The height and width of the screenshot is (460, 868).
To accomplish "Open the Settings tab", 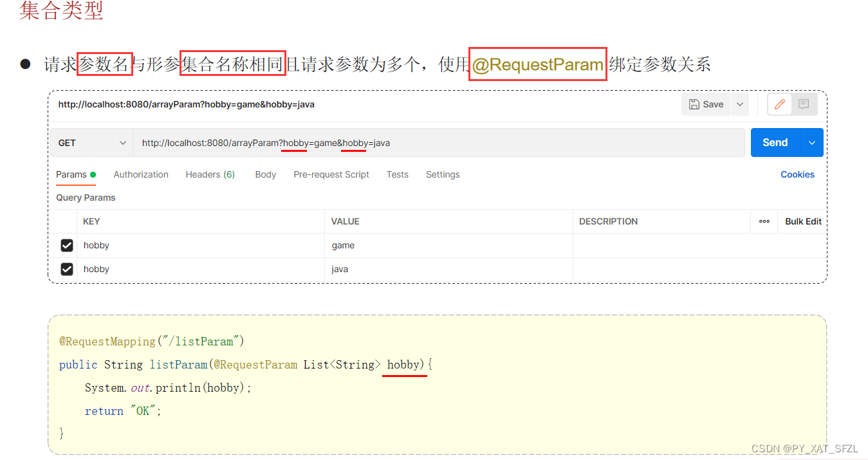I will (443, 174).
